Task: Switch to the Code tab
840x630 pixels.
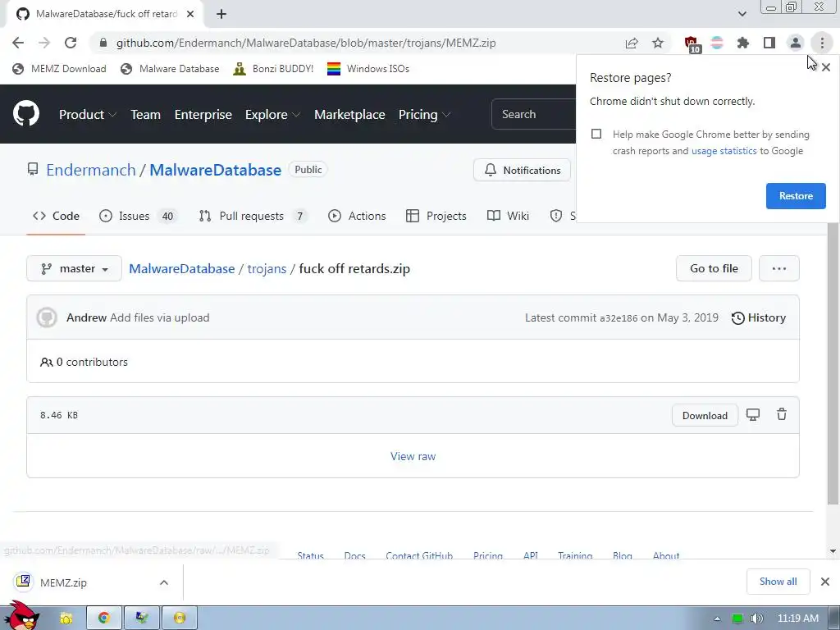Action: tap(56, 216)
